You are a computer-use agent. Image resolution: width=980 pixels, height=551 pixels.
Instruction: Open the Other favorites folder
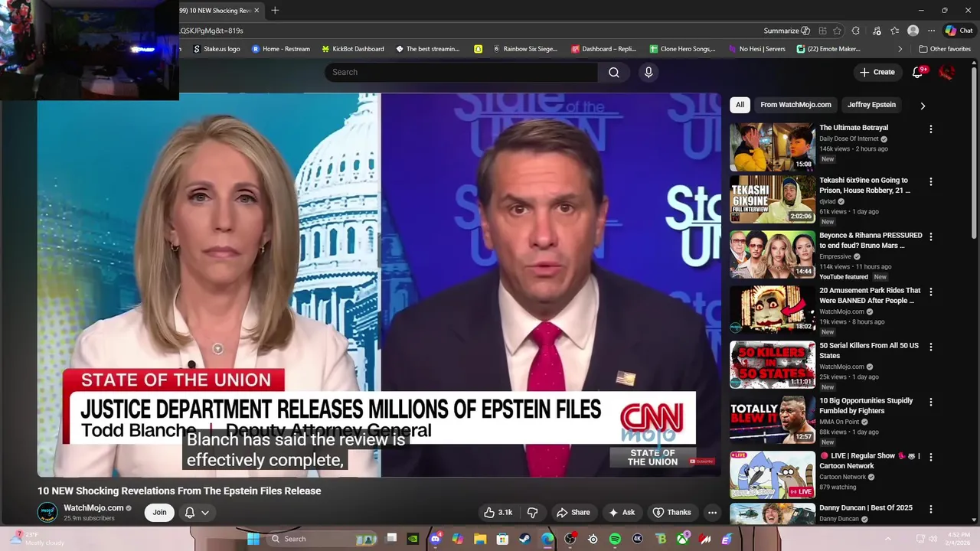[945, 49]
